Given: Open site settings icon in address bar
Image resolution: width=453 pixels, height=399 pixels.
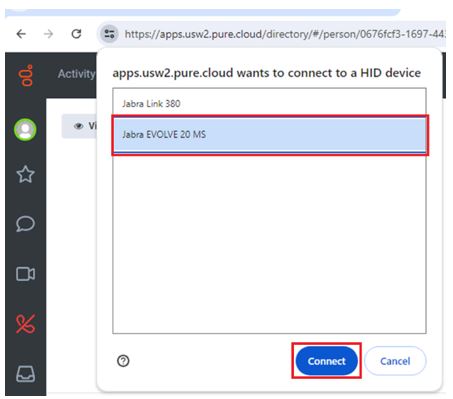Looking at the screenshot, I should point(109,34).
